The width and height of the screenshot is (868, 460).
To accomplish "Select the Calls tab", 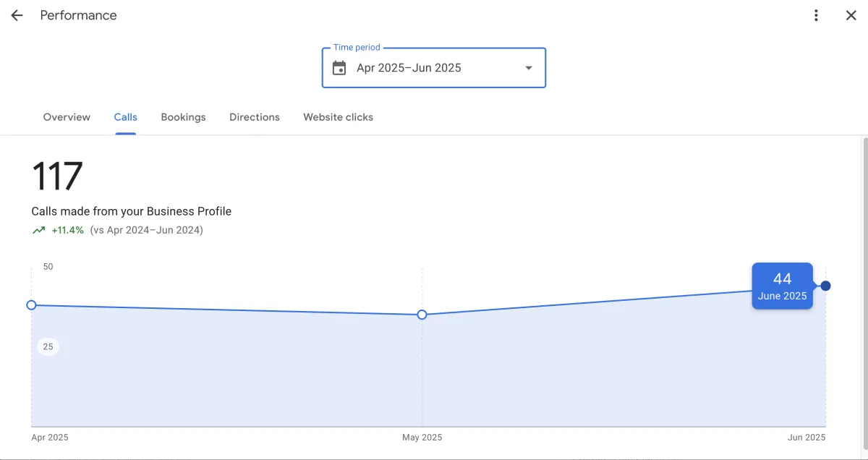I will [126, 117].
